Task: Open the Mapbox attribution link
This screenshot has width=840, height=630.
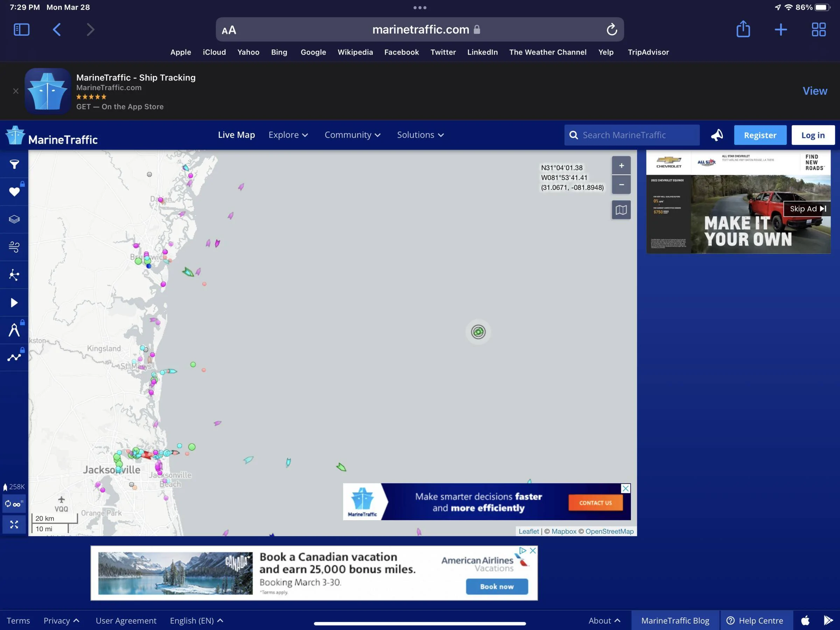Action: click(564, 531)
